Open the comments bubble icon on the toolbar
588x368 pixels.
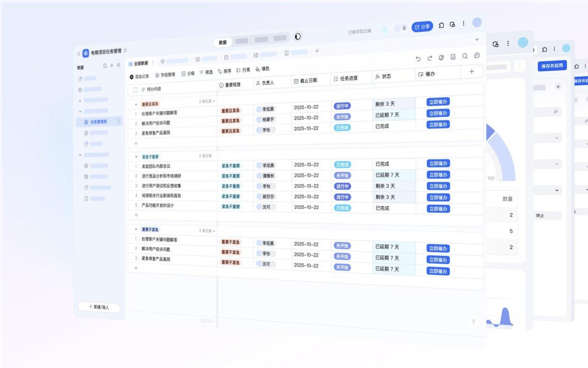click(x=477, y=56)
